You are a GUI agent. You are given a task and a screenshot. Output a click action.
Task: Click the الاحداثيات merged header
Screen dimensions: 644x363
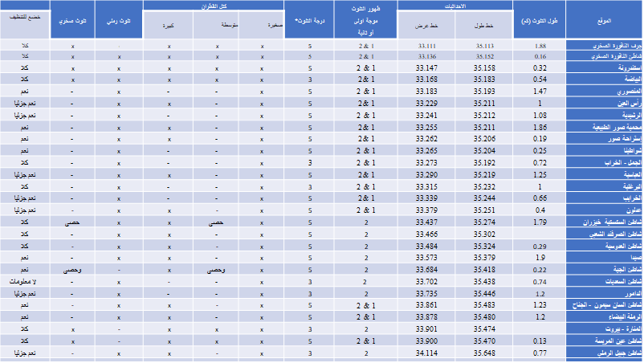458,5
